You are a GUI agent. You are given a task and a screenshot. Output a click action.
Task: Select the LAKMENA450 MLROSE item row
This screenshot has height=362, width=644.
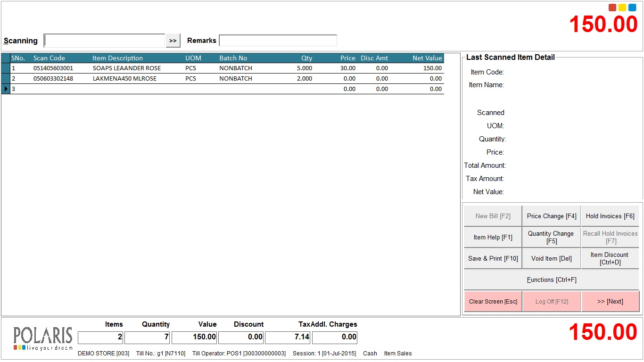[x=124, y=79]
